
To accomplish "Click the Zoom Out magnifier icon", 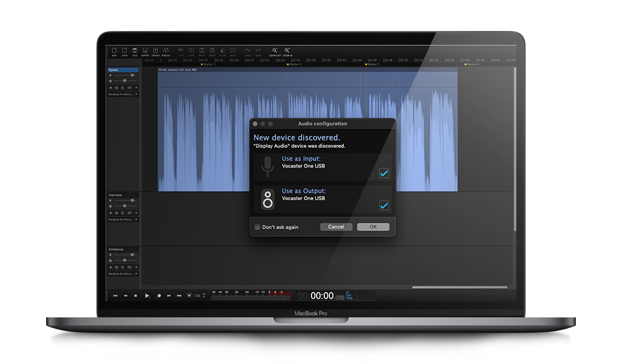I will point(275,51).
